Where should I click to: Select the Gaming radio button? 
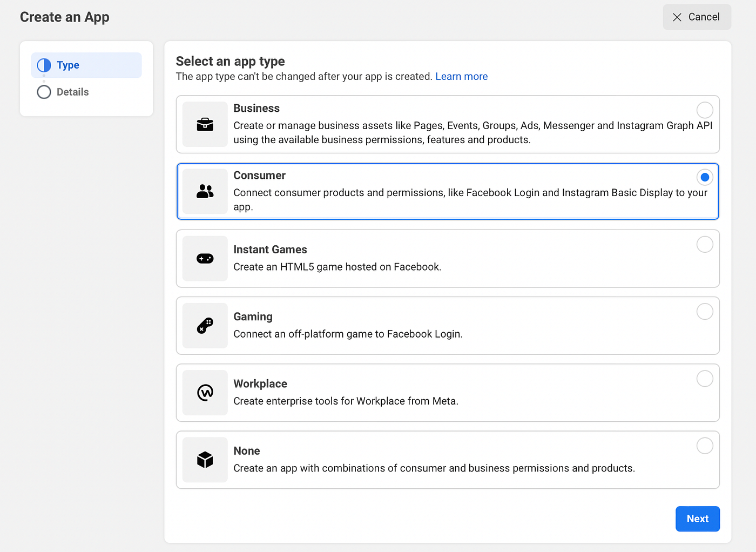(x=705, y=312)
